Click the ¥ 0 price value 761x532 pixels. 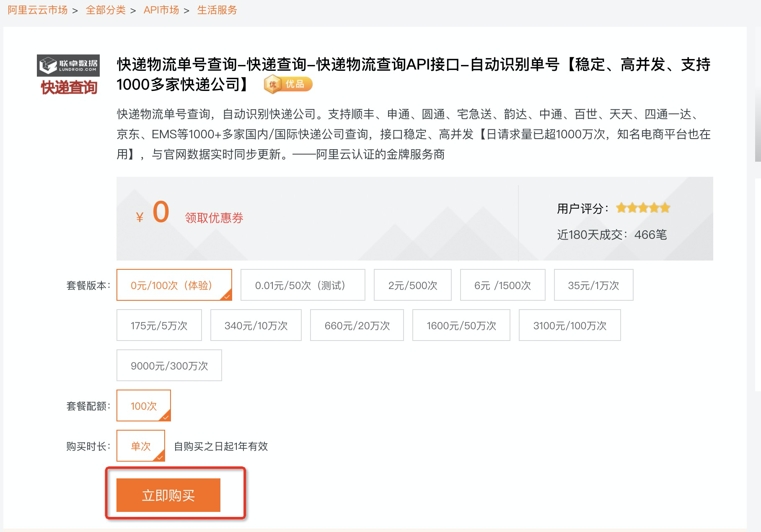coord(153,212)
